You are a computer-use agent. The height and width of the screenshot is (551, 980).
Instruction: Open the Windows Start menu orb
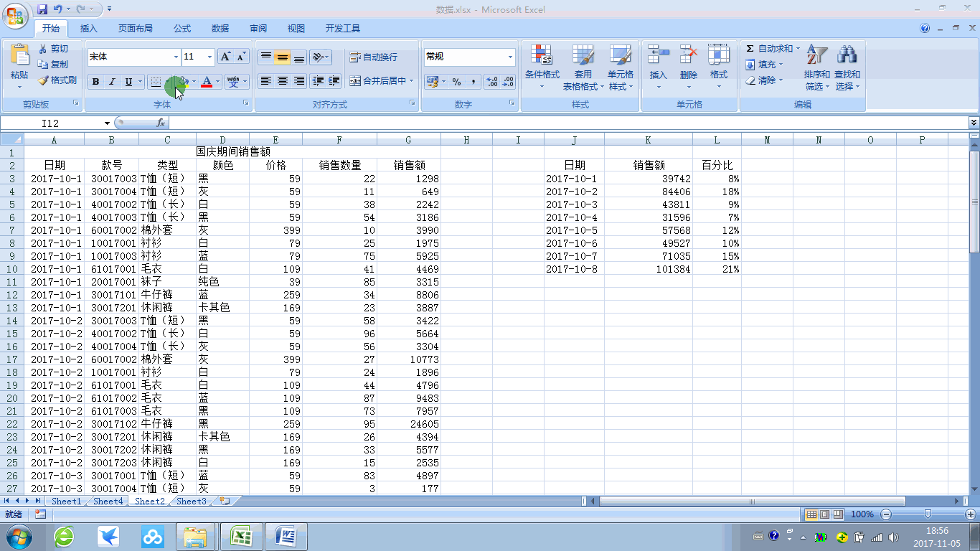19,536
